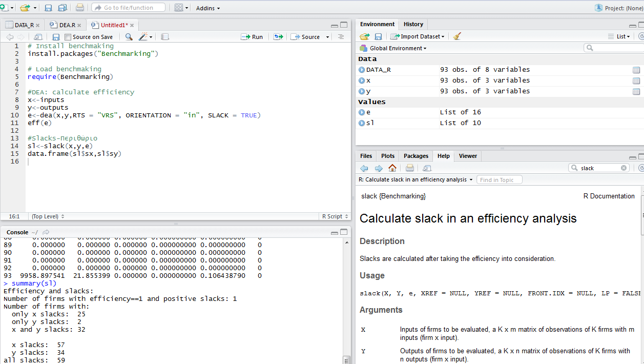This screenshot has height=364, width=644.
Task: Open x dataset in data viewer grid
Action: tap(636, 80)
